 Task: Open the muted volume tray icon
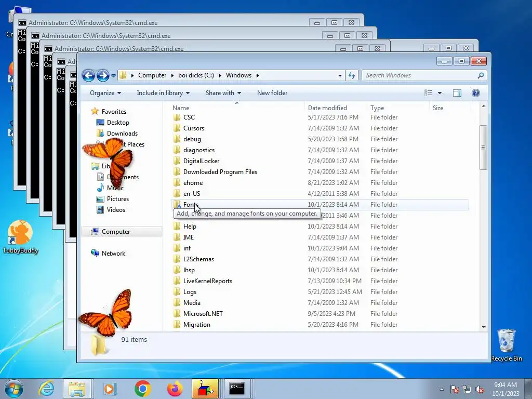point(480,390)
